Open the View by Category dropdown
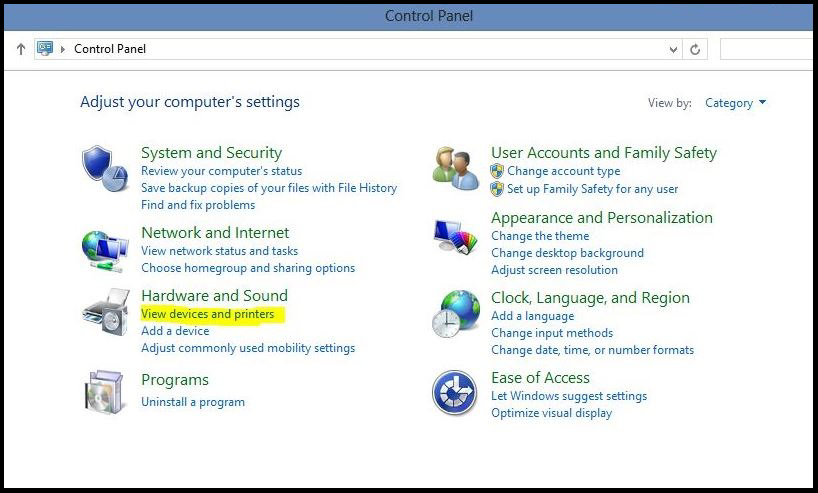This screenshot has height=493, width=818. coord(736,103)
